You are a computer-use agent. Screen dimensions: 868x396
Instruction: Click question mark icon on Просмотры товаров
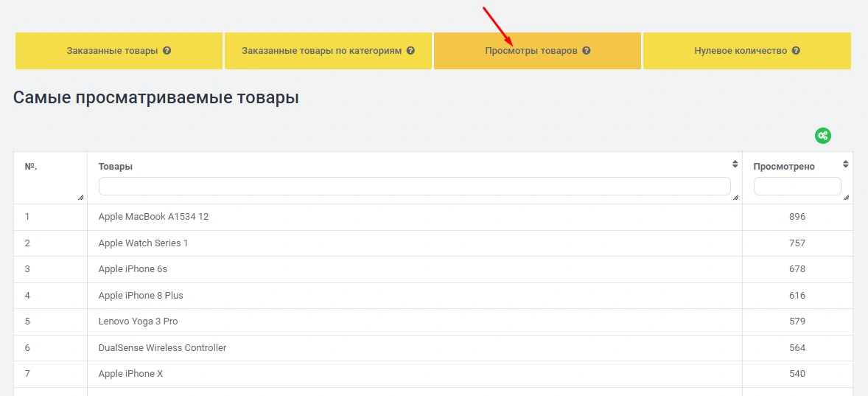(x=586, y=52)
